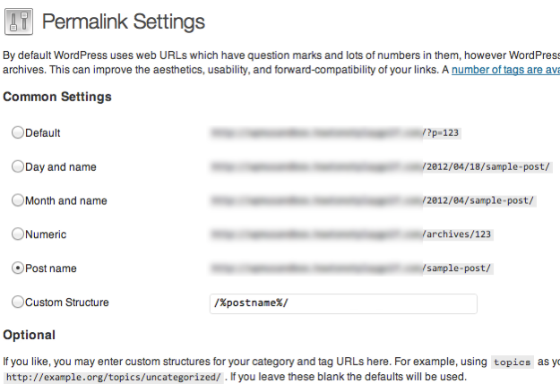Focus the /%postname%/ custom structure field
The image size is (560, 392).
pos(343,303)
